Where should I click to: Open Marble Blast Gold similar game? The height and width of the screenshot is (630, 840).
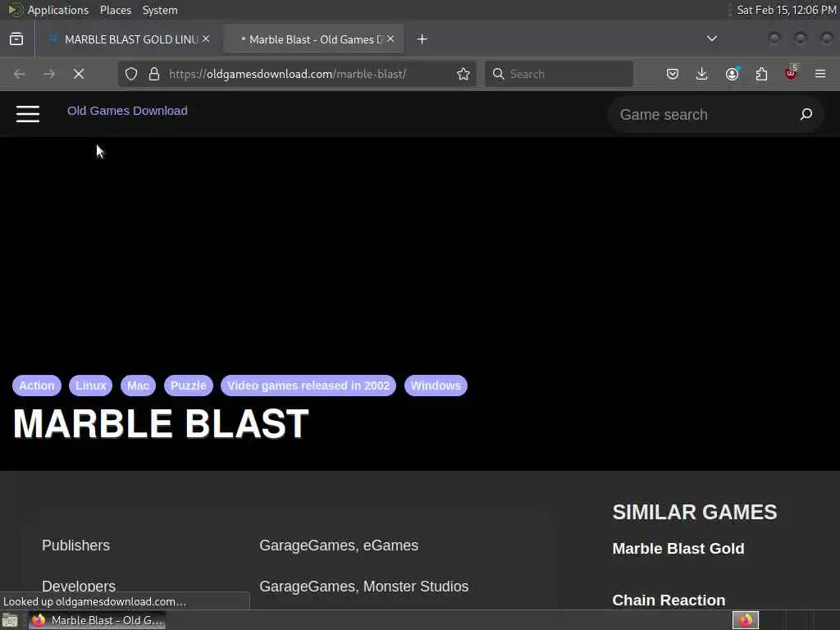point(678,549)
